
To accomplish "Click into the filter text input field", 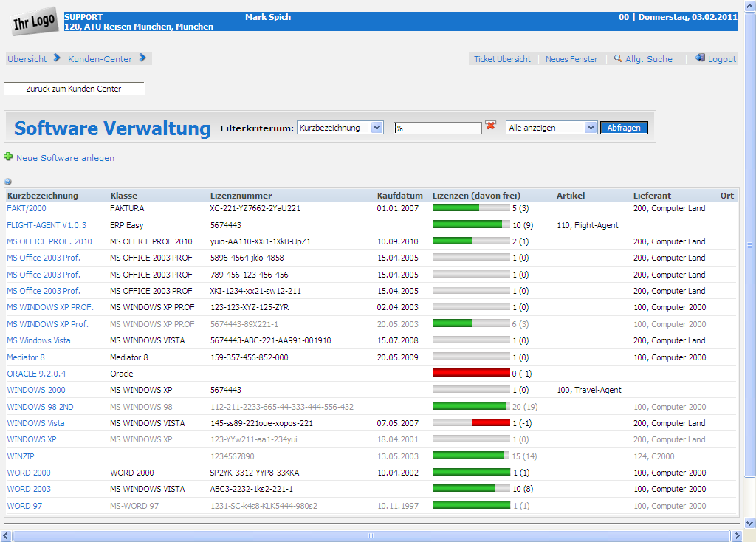I will pyautogui.click(x=437, y=128).
